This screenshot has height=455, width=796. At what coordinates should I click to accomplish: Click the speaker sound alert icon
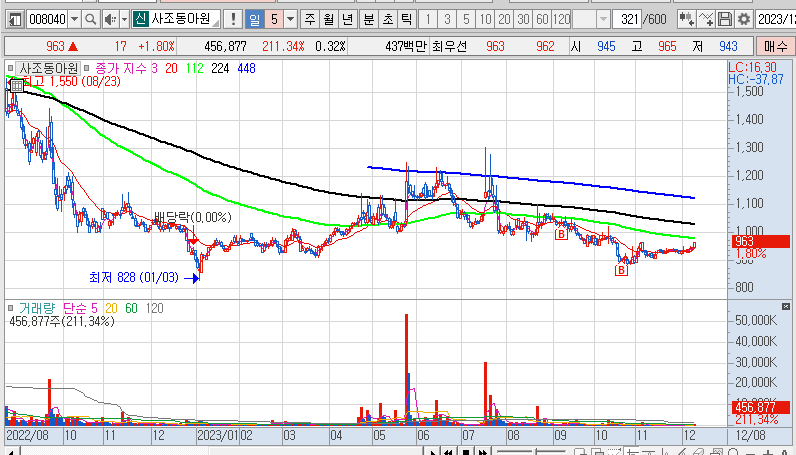(109, 20)
